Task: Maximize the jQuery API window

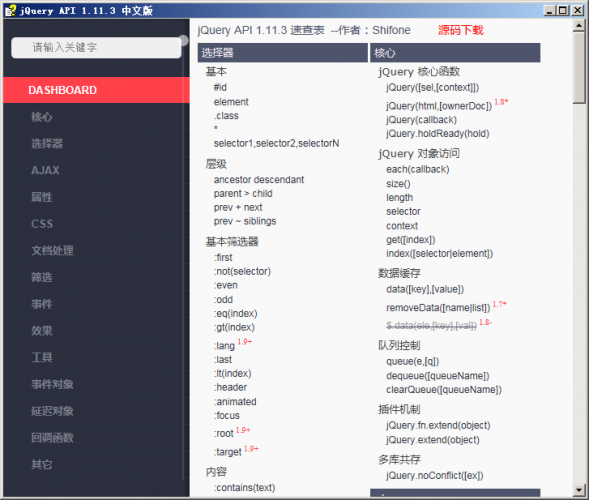Action: tap(563, 10)
